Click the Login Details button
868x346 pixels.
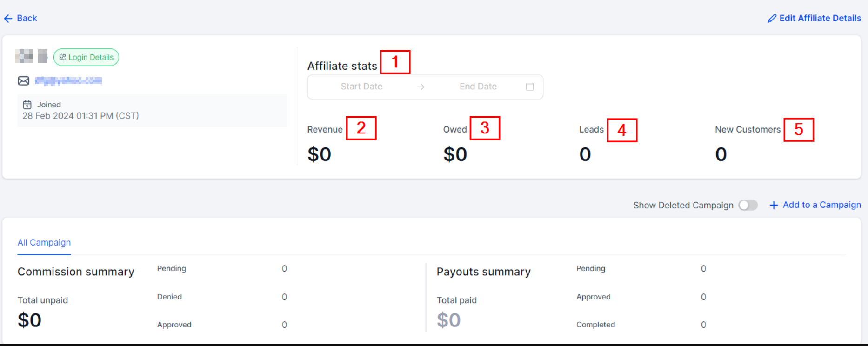pos(87,57)
